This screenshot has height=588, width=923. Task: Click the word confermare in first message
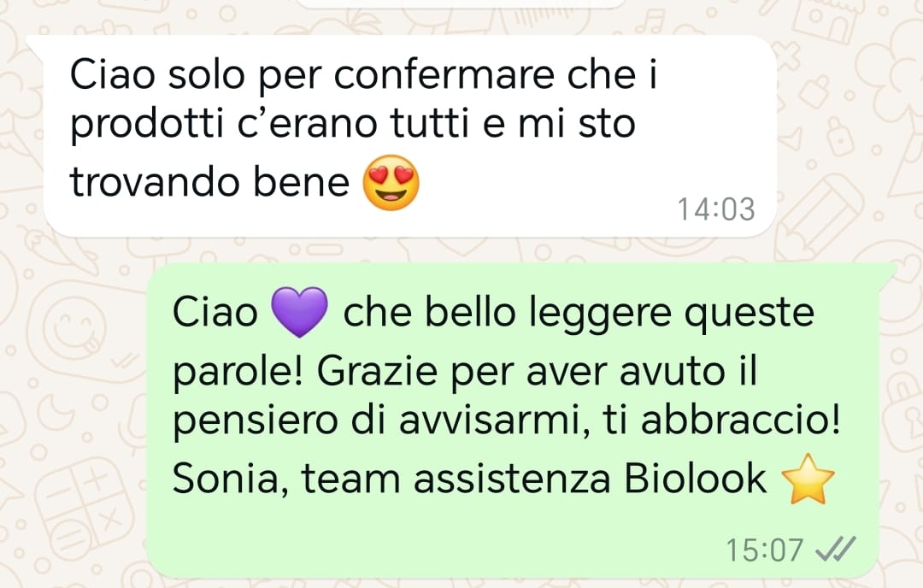pos(444,74)
